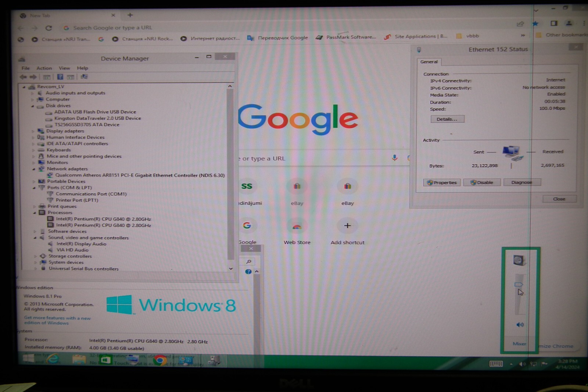Open PassMark Software bookmark
The image size is (588, 392).
[x=346, y=37]
